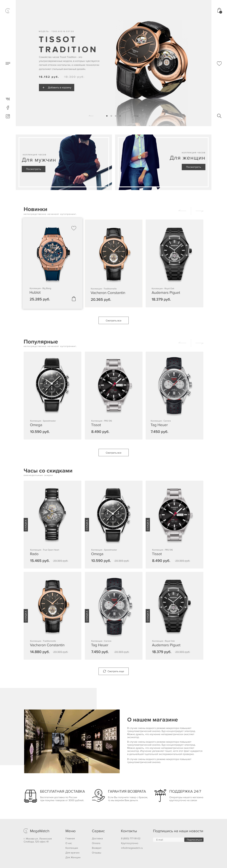Click Добавить в корзину button
Viewport: 227px width, 868px height.
[57, 88]
